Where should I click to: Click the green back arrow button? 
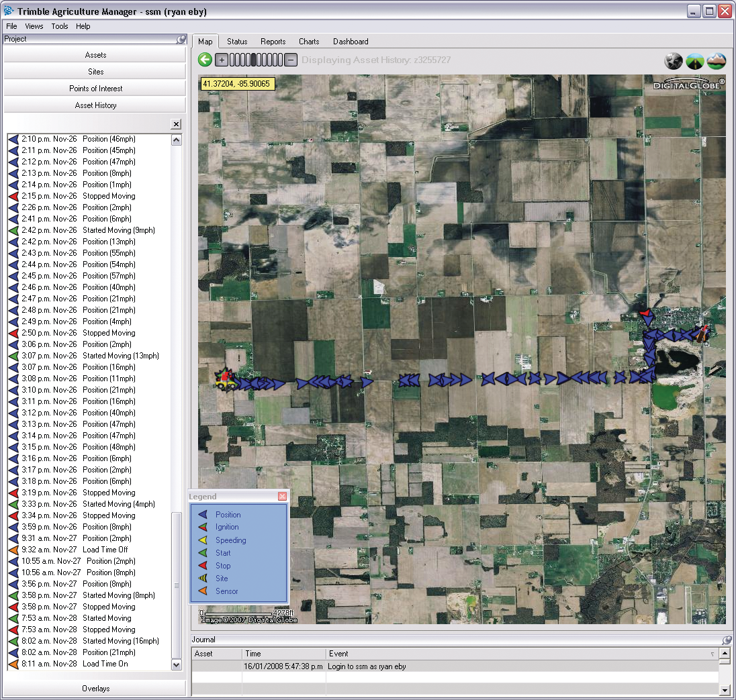[205, 60]
